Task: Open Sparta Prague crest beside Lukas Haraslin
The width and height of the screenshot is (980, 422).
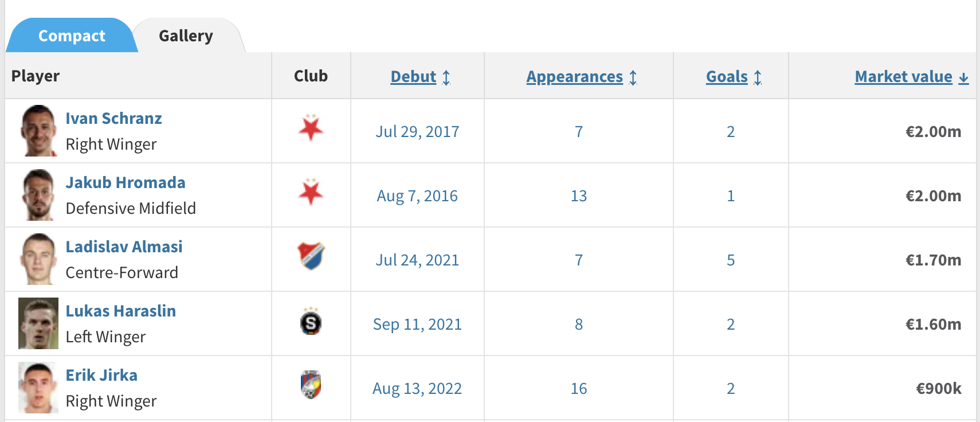Action: coord(311,321)
